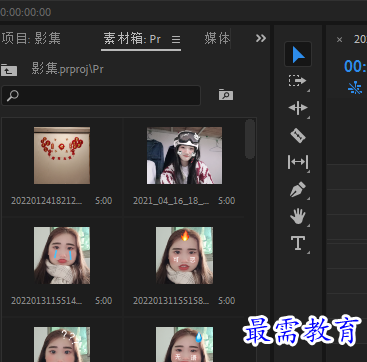Click the 影集.prproj\Pr path label
Viewport: 367px width, 362px height.
pos(68,69)
